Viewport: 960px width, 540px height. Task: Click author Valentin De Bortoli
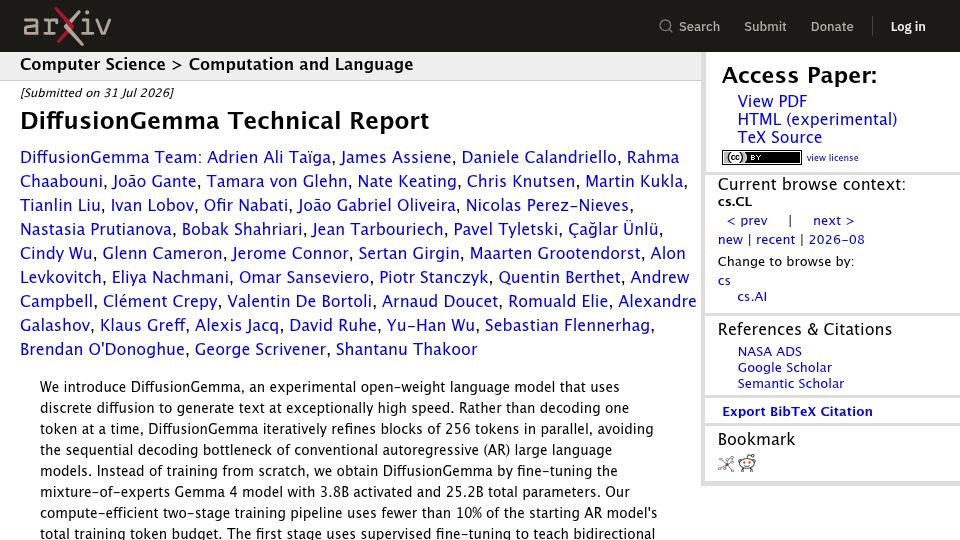299,301
